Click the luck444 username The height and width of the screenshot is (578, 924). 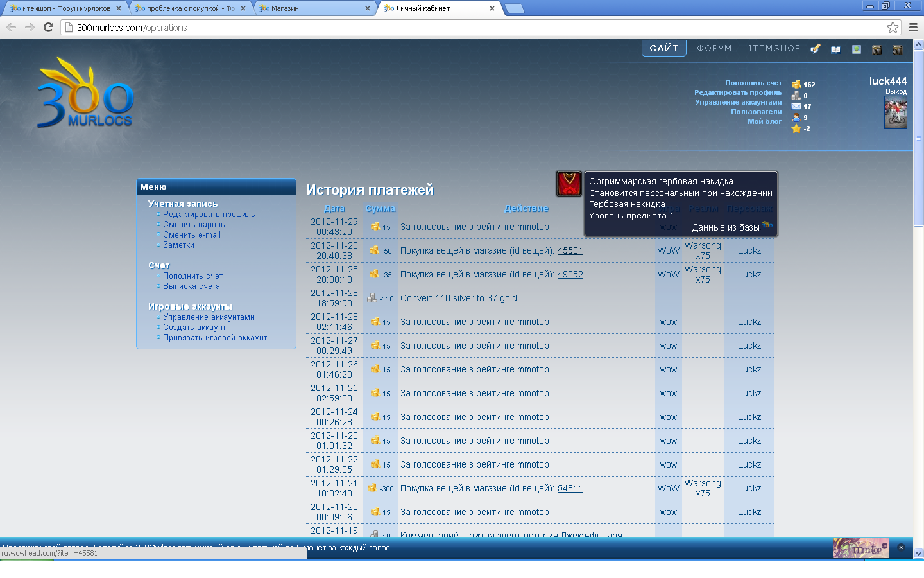coord(888,81)
